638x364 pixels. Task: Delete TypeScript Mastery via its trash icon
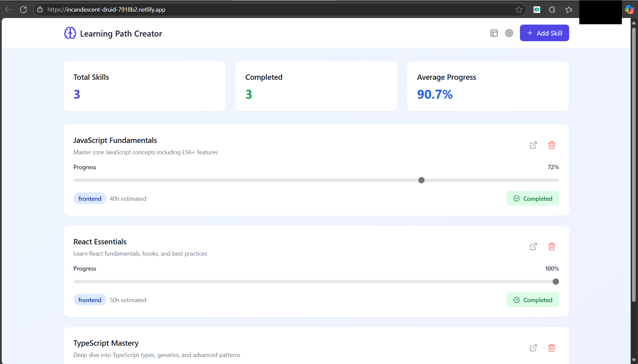click(x=552, y=348)
